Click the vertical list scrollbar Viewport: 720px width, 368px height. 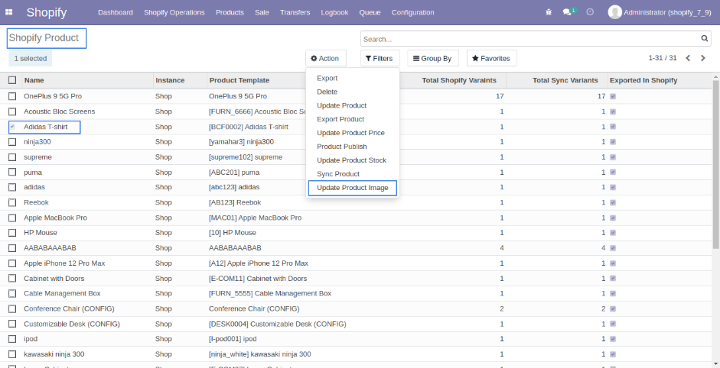716,164
